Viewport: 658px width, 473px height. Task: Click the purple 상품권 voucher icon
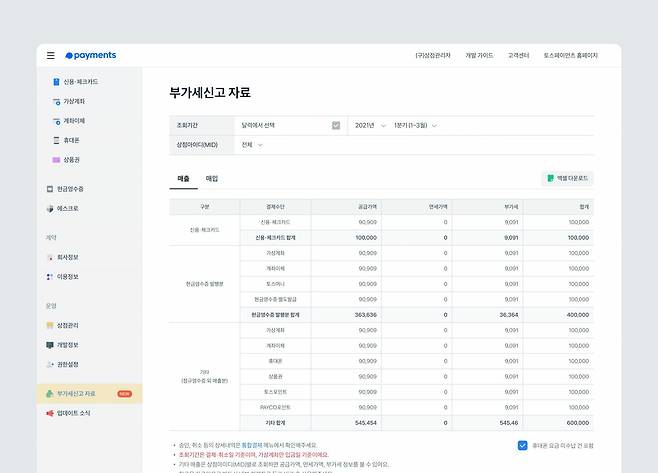click(56, 160)
